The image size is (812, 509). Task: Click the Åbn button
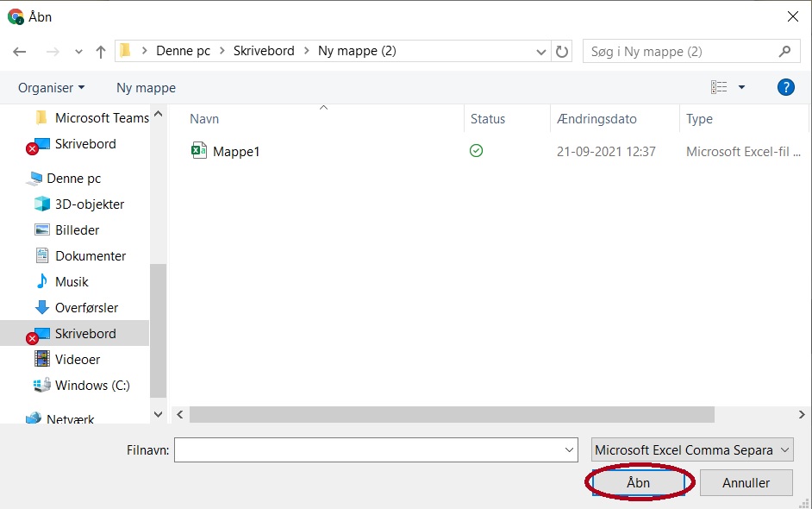click(x=638, y=483)
